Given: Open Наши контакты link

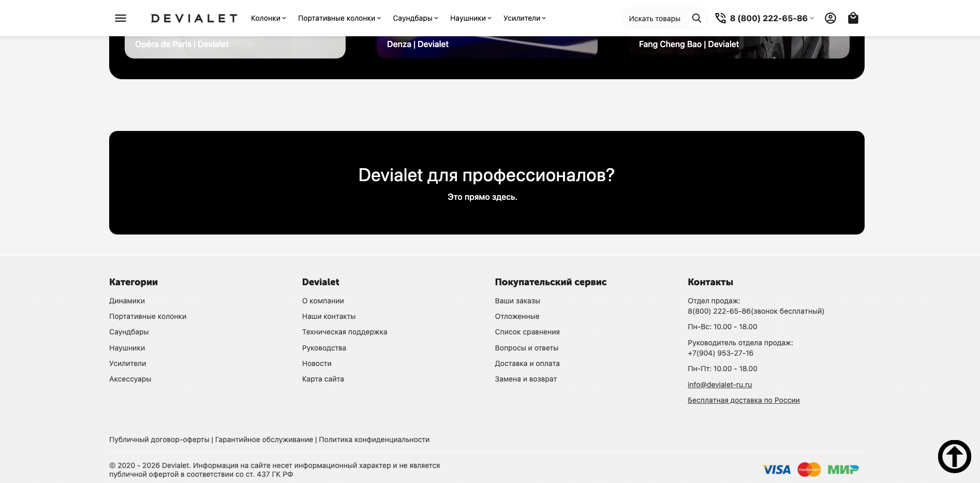Looking at the screenshot, I should click(329, 316).
